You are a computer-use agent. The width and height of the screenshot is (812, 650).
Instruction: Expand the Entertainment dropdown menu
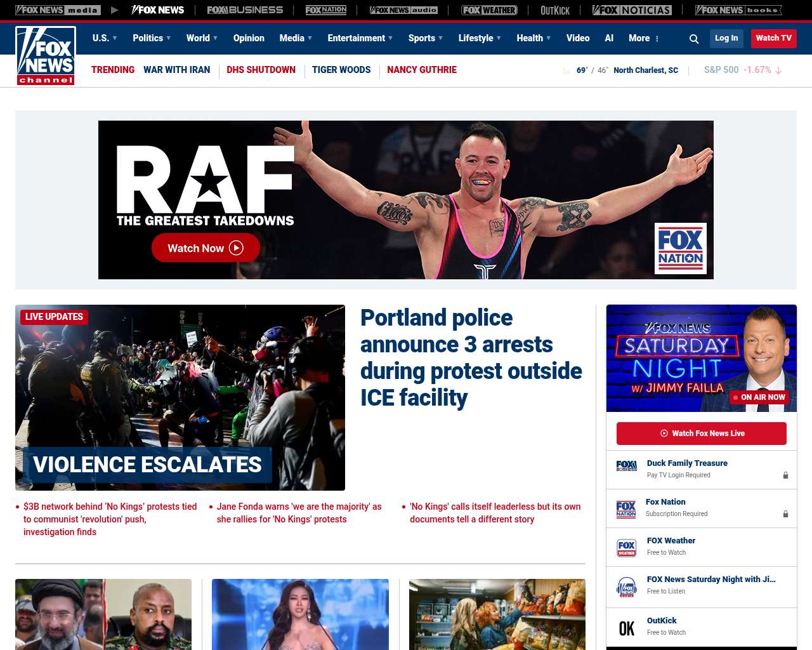(360, 38)
